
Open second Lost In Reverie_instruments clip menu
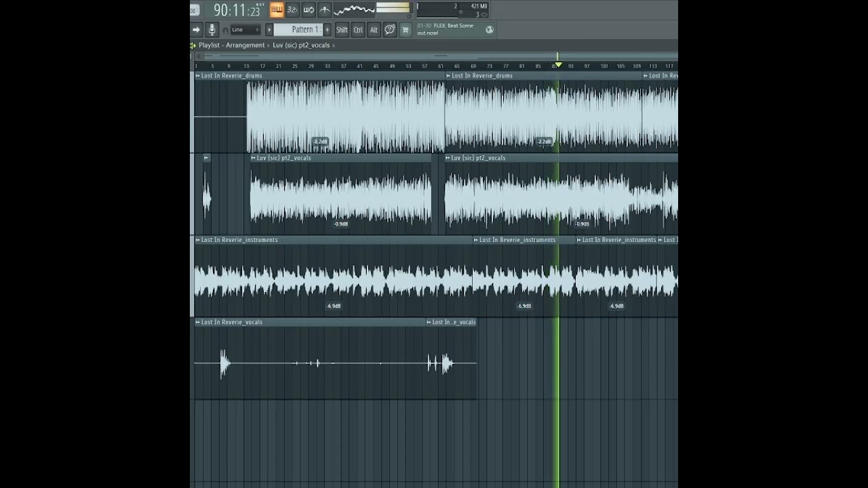(x=476, y=240)
